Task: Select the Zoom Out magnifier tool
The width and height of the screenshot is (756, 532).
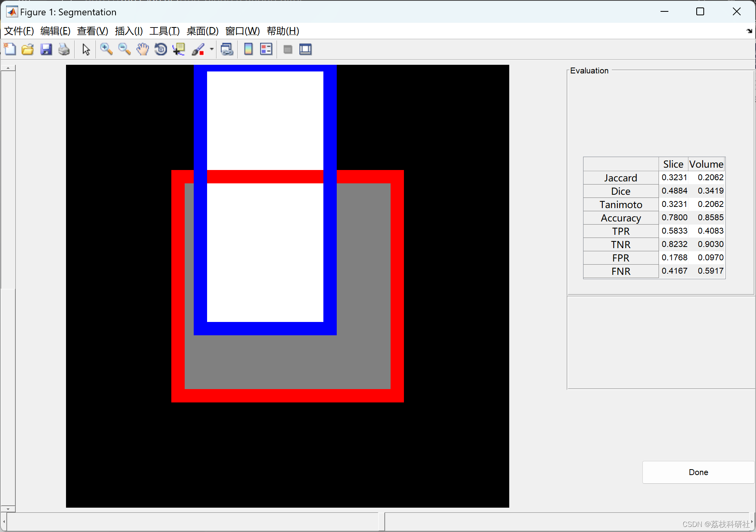Action: pos(125,49)
